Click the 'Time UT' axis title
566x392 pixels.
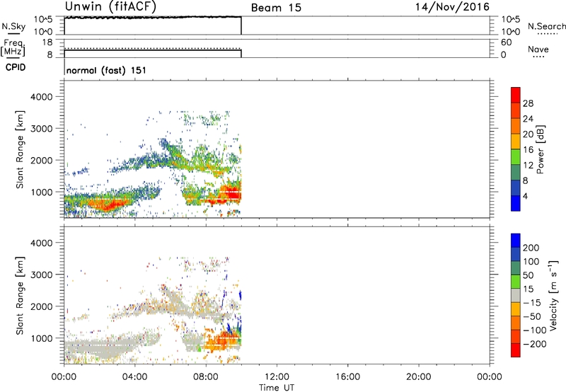pos(277,388)
